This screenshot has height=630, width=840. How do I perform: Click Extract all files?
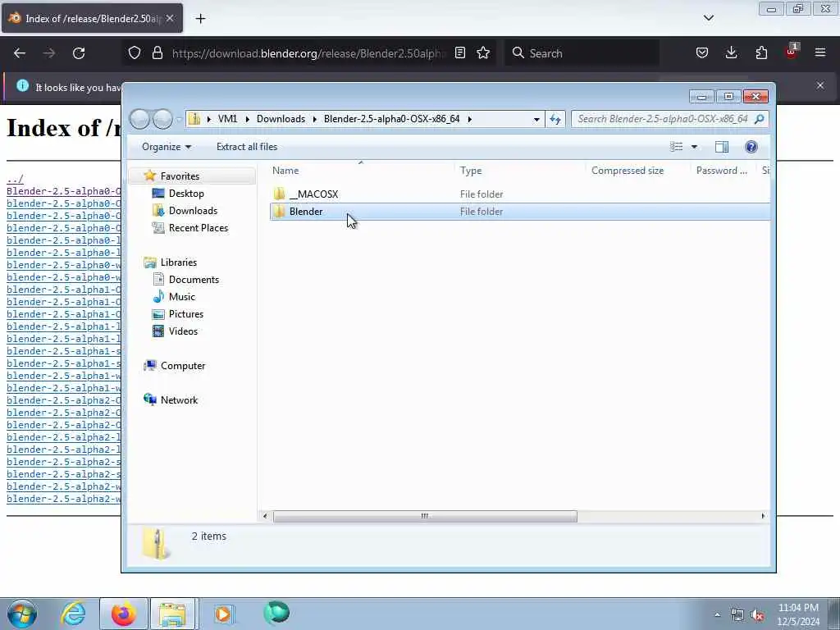tap(247, 147)
